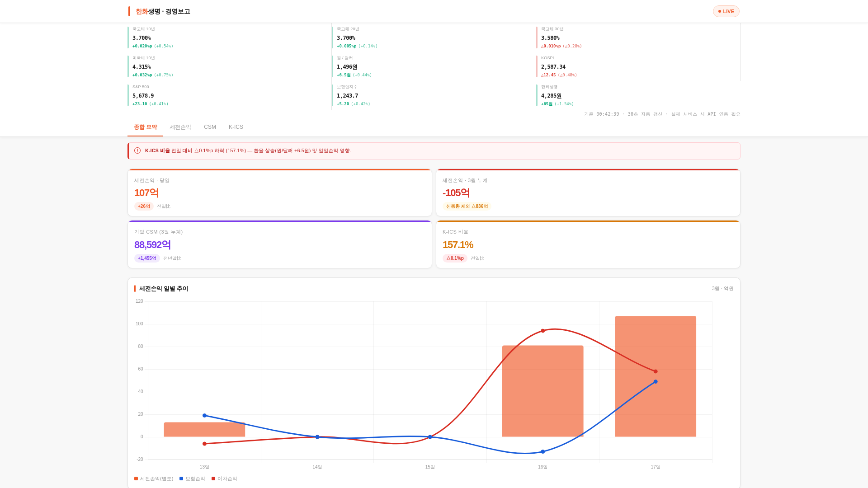The width and height of the screenshot is (868, 488).
Task: Open the 세전손익 · 당일 107억 card
Action: 280,192
